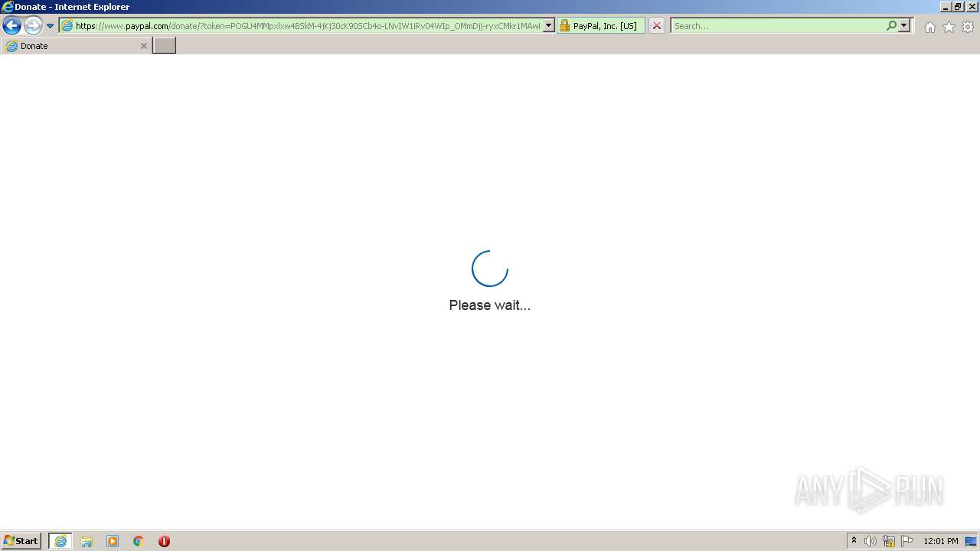Expand the address bar autocomplete dropdown
This screenshot has height=551, width=980.
pyautogui.click(x=548, y=26)
